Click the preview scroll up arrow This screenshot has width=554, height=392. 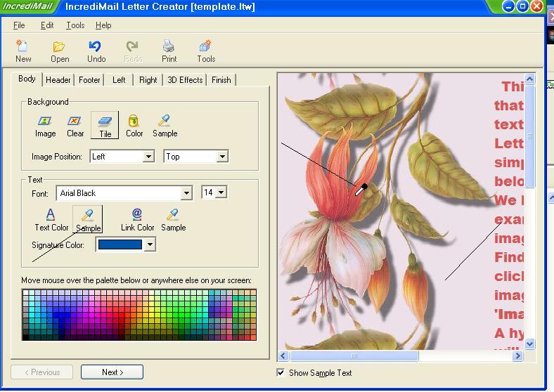529,79
